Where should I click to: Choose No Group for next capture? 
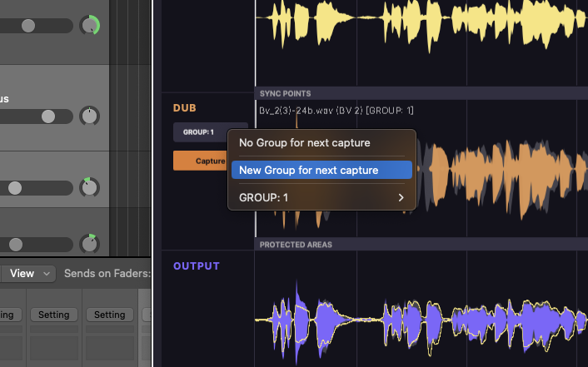[x=304, y=143]
